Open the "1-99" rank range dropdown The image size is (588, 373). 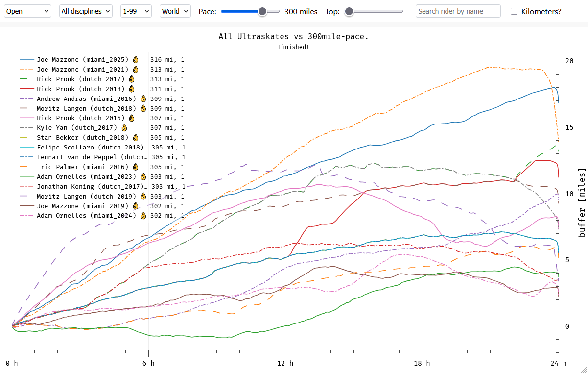pos(135,11)
